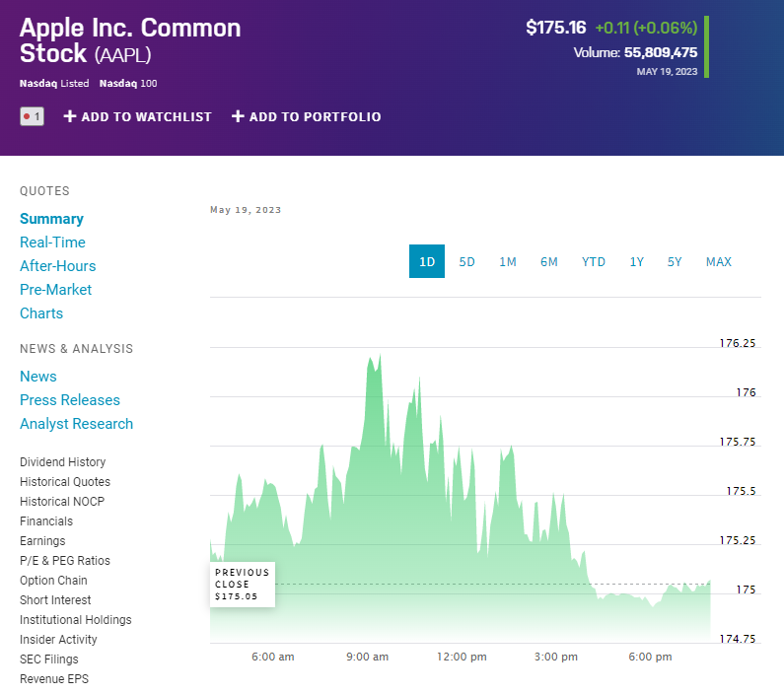View the 1Y chart range
784x694 pixels.
[x=637, y=261]
